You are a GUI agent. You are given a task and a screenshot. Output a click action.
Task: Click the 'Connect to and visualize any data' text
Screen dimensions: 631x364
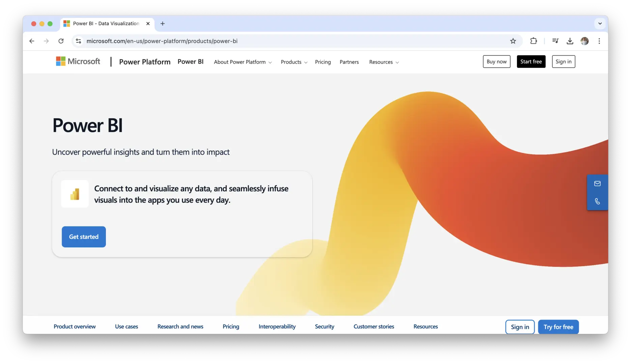point(191,194)
